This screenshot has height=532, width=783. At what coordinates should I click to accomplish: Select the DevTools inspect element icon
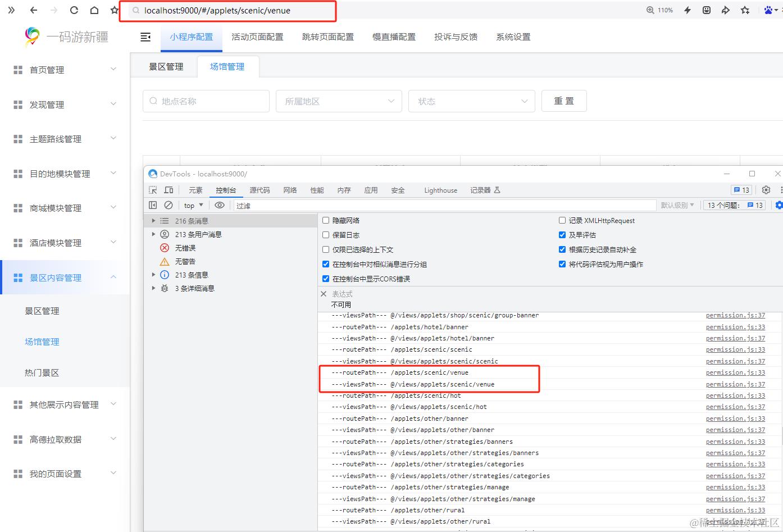(x=153, y=190)
